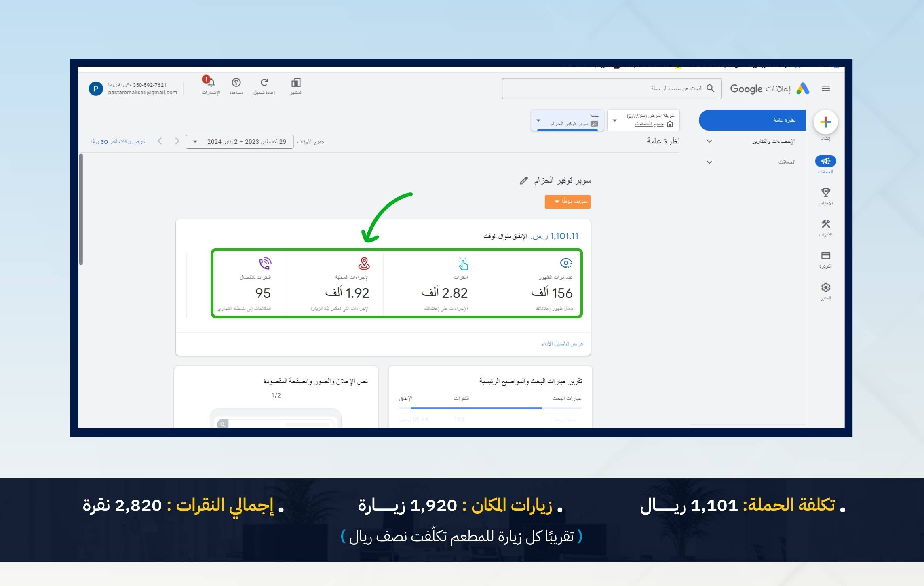Viewport: 924px width, 586px height.
Task: Click the pencil edit campaign name icon
Action: 524,181
